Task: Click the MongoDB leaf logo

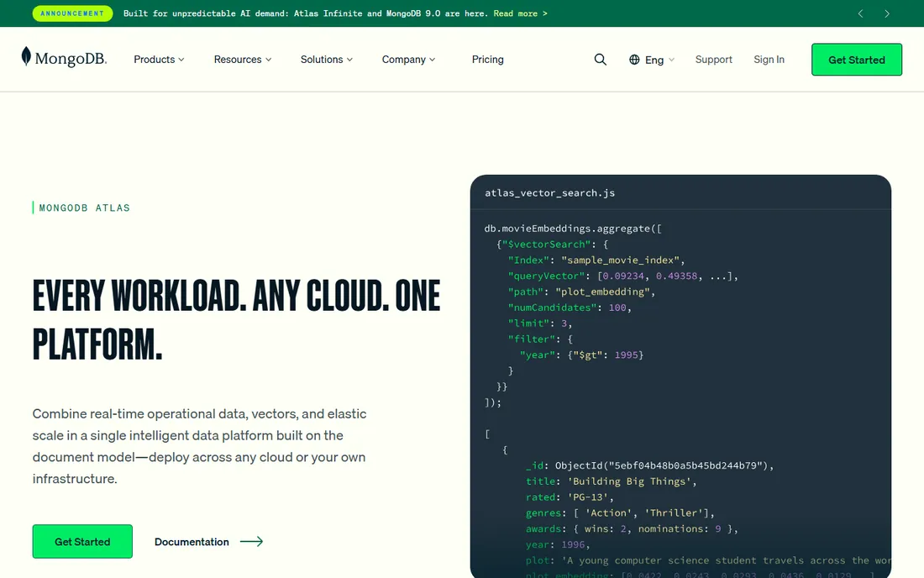Action: 64,57
